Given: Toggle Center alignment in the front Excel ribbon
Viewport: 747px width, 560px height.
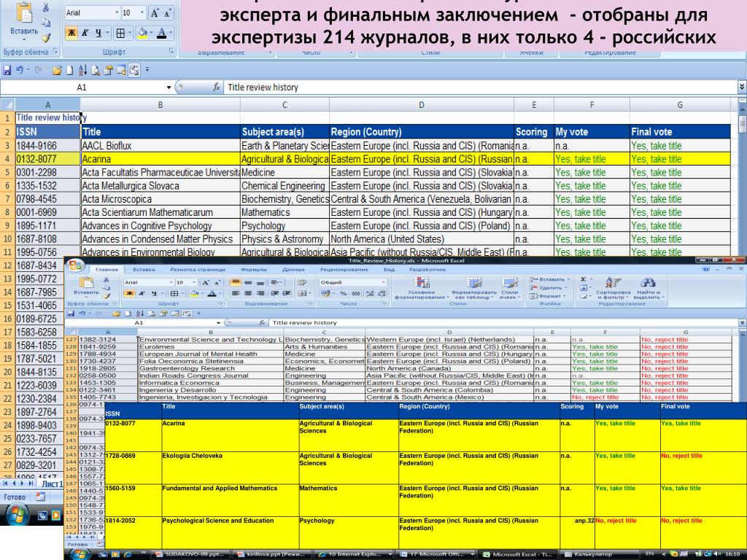Looking at the screenshot, I should 248,293.
